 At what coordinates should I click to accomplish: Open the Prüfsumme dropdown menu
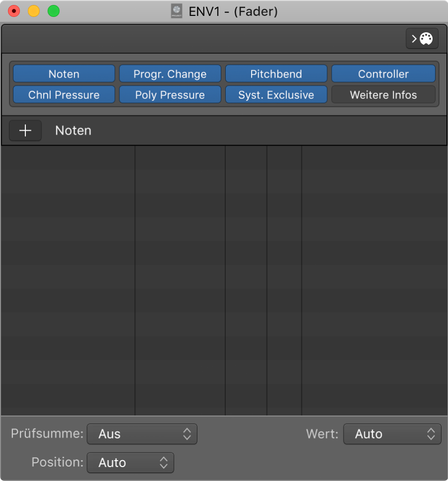point(142,434)
